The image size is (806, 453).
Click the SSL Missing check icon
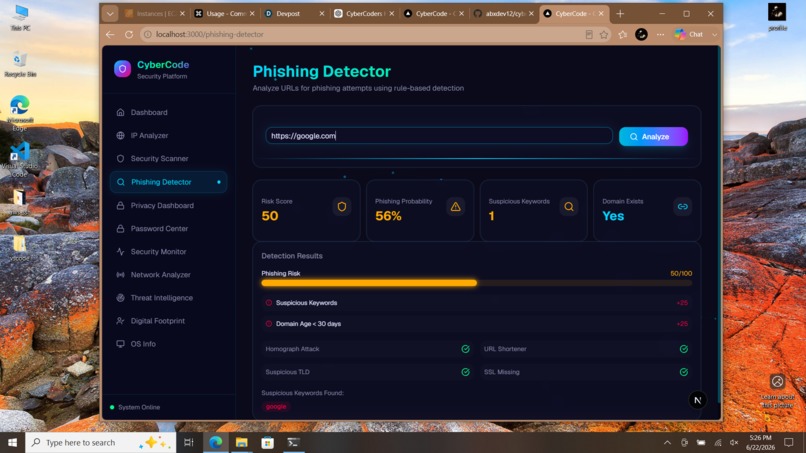coord(684,372)
